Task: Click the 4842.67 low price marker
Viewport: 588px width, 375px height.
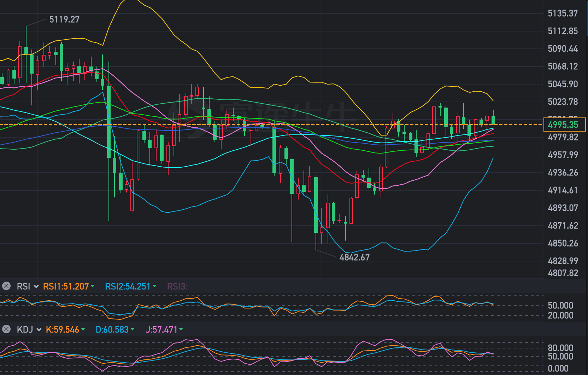Action: pos(354,257)
